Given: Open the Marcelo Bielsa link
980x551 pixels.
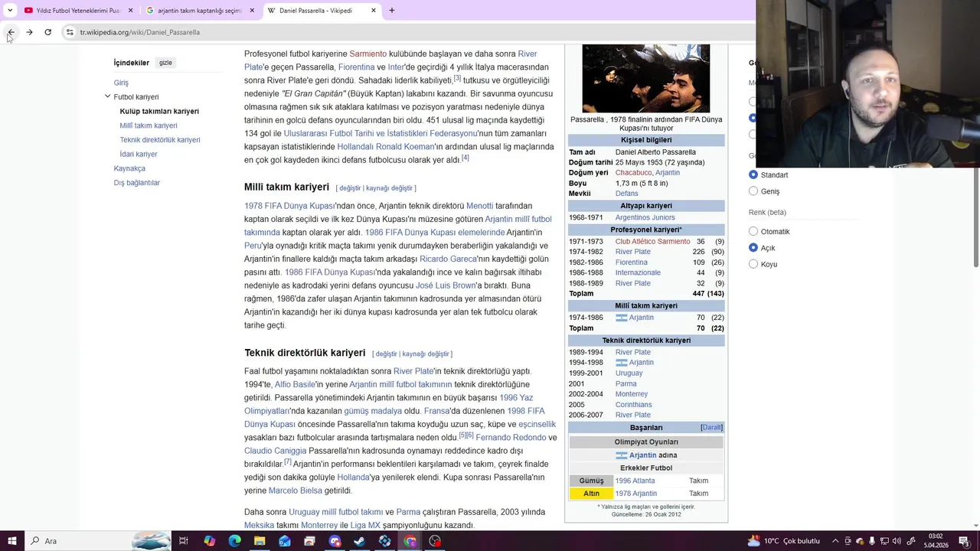Looking at the screenshot, I should coord(296,491).
